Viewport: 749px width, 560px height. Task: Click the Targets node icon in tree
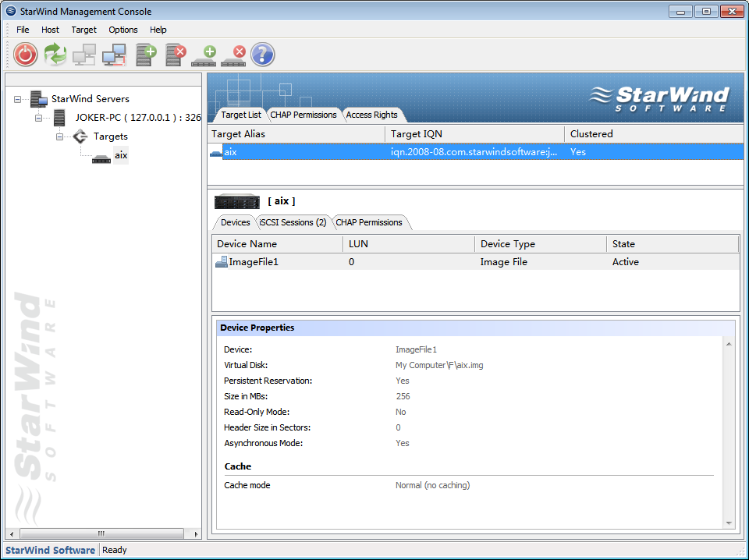[80, 136]
